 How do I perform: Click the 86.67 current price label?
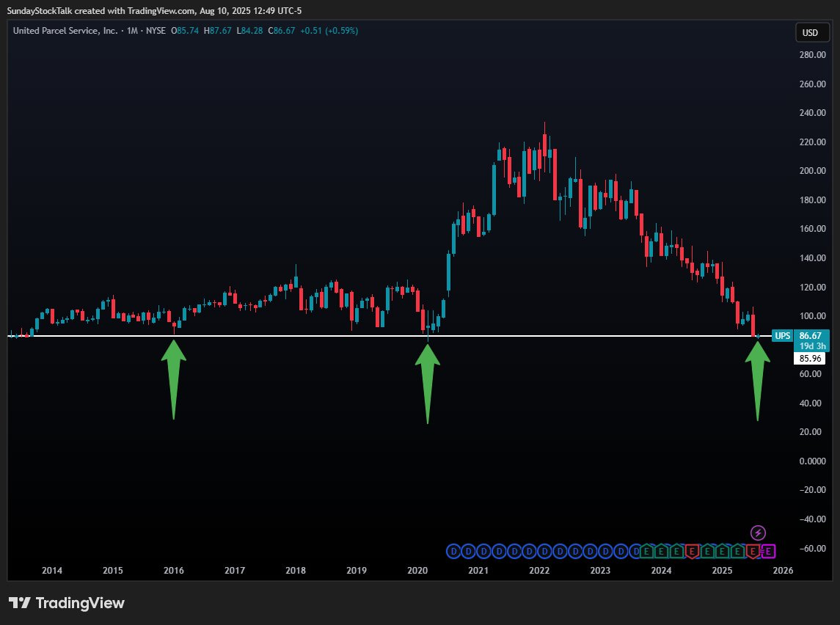click(810, 336)
